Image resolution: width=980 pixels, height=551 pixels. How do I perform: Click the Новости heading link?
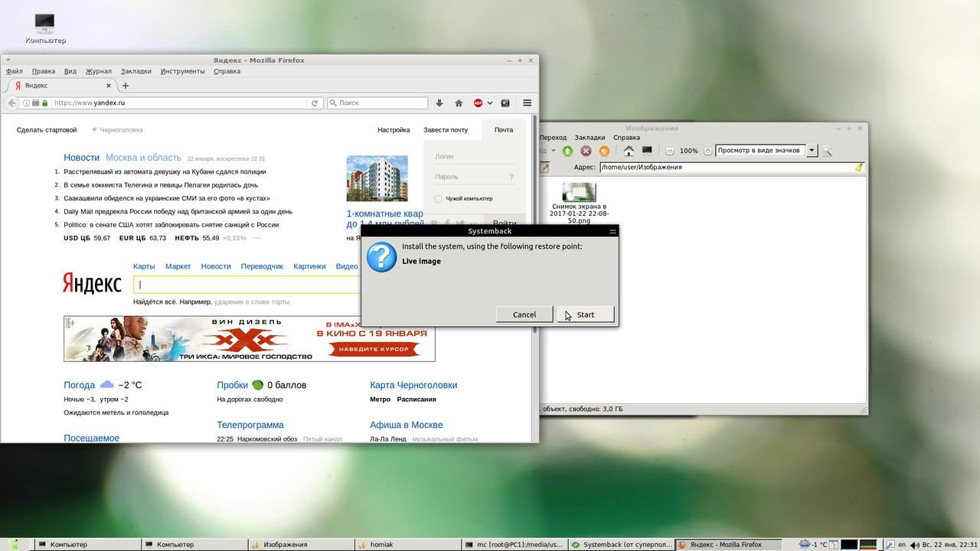click(81, 158)
